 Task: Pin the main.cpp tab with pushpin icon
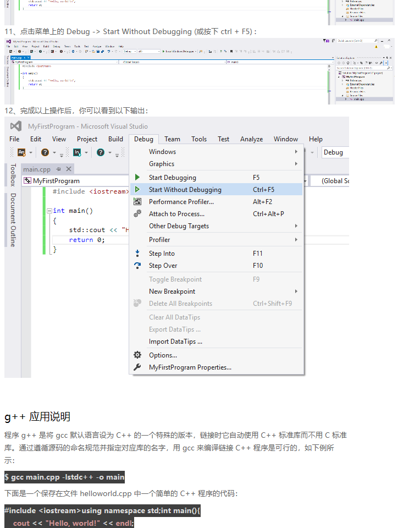click(59, 169)
